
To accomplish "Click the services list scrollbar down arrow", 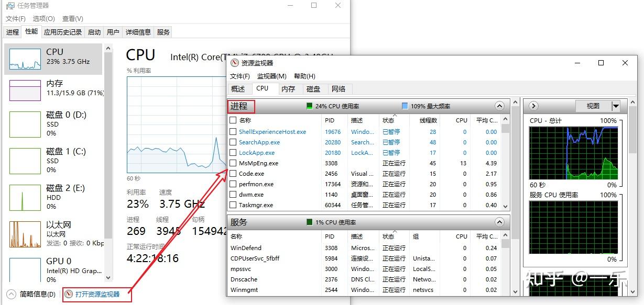I will click(505, 291).
